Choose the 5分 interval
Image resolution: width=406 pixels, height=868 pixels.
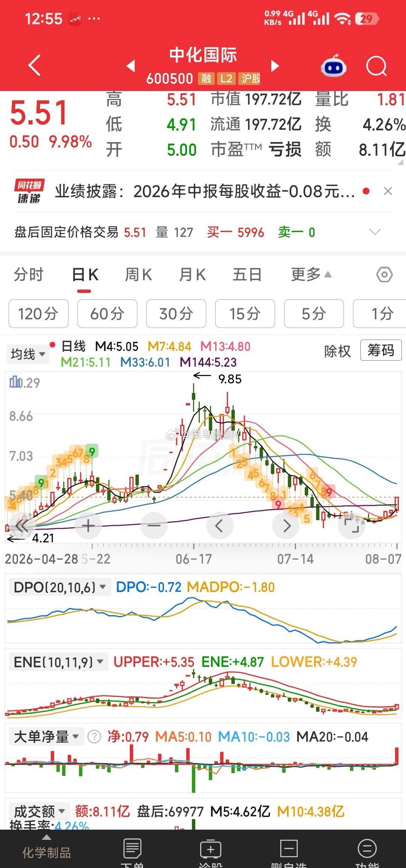click(314, 314)
